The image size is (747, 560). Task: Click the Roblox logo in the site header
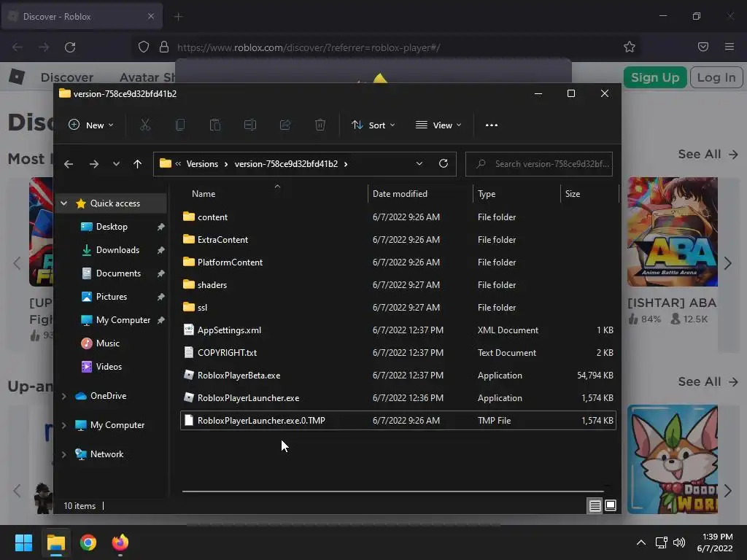pos(17,77)
